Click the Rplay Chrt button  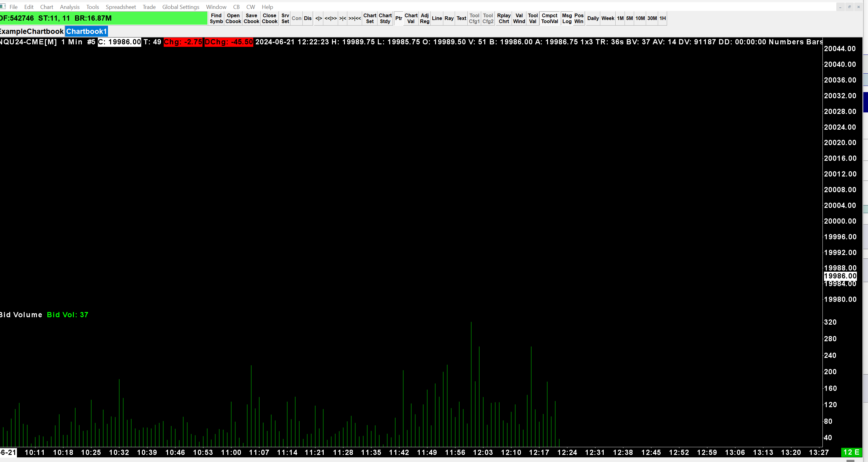[x=503, y=18]
